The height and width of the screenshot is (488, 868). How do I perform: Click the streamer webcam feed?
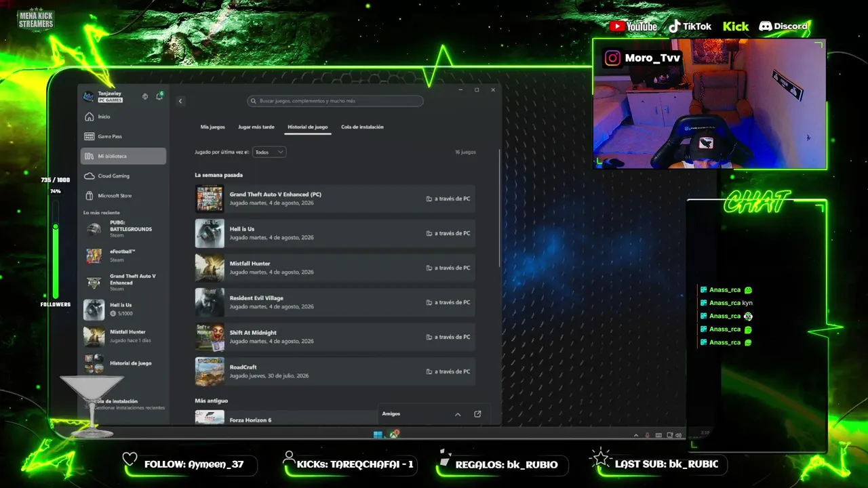[709, 104]
